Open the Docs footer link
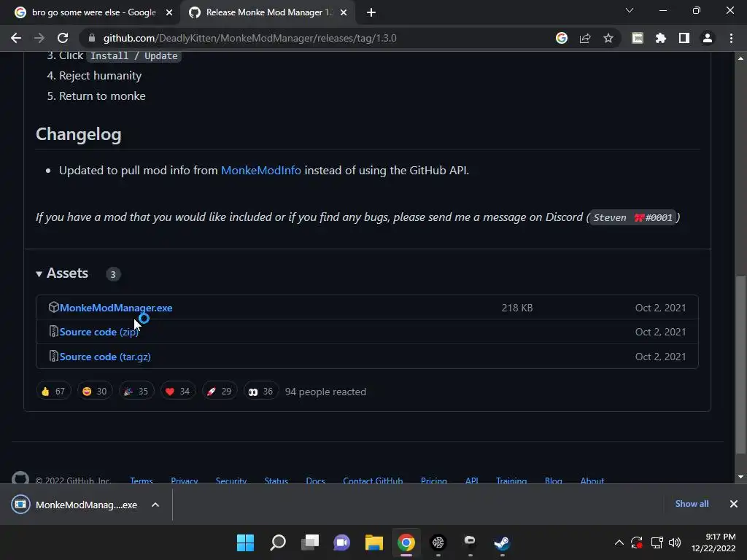747x560 pixels. pyautogui.click(x=315, y=481)
